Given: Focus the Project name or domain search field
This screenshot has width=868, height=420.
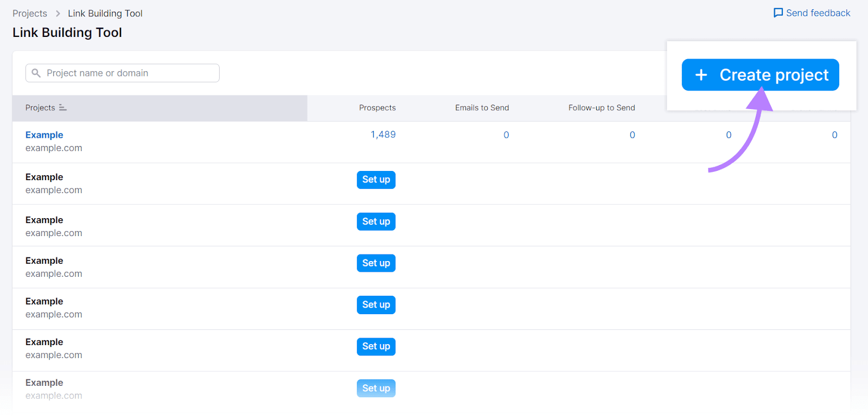Looking at the screenshot, I should tap(123, 73).
